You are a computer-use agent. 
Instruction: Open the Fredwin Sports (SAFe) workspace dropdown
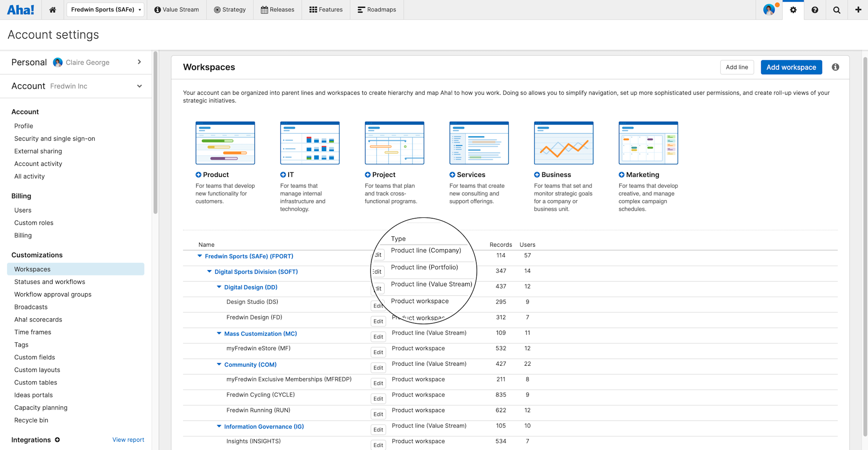[105, 10]
